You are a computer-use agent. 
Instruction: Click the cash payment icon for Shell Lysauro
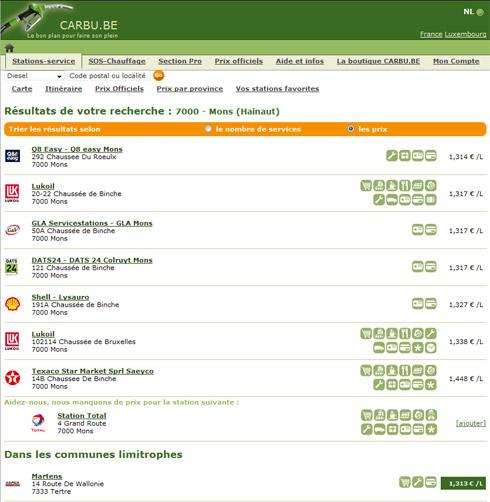click(x=418, y=304)
